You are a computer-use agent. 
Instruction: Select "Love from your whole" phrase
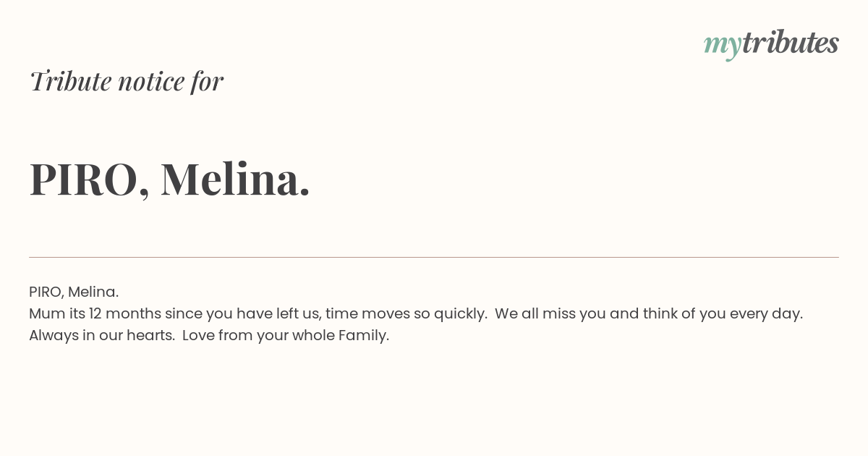(258, 336)
